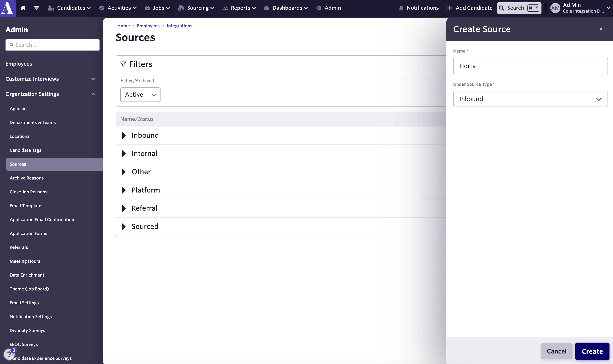Click the Cancel button
Image resolution: width=613 pixels, height=364 pixels.
coord(557,351)
